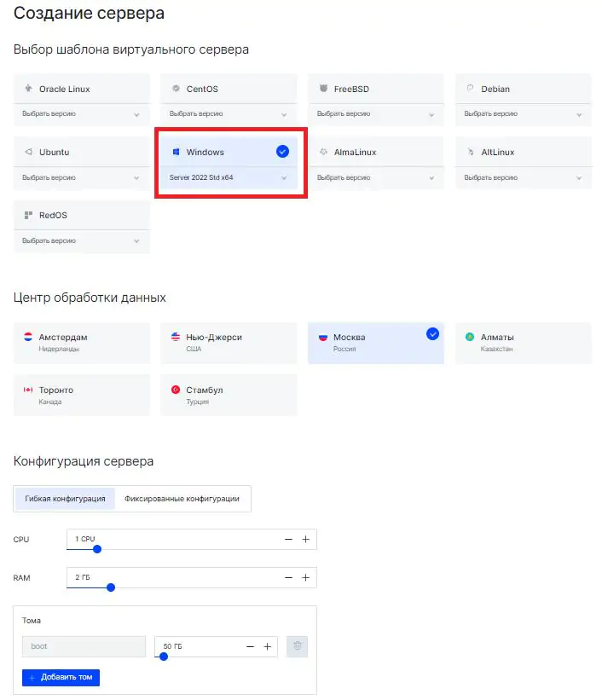Image resolution: width=602 pixels, height=700 pixels.
Task: Click the RedOS logo icon
Action: (x=29, y=215)
